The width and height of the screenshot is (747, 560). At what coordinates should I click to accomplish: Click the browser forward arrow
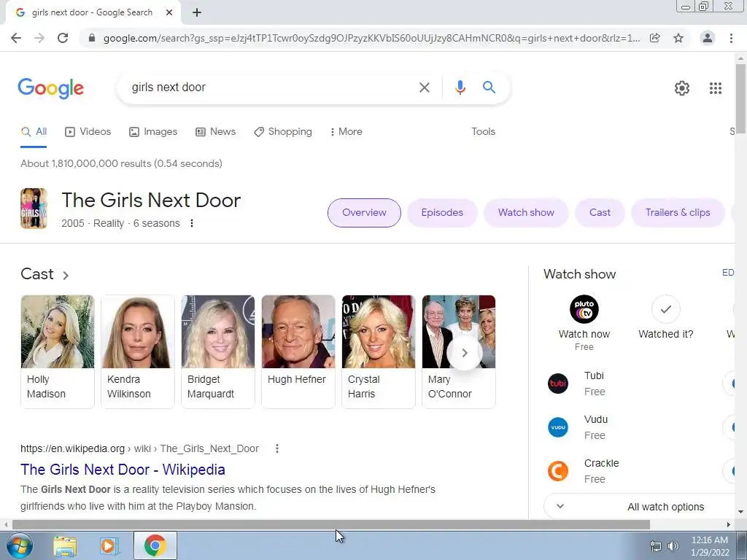(39, 38)
